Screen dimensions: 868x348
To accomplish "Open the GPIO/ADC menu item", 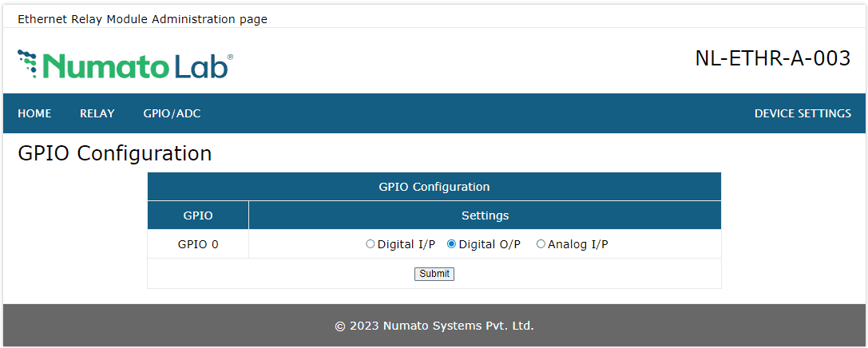I will (172, 113).
